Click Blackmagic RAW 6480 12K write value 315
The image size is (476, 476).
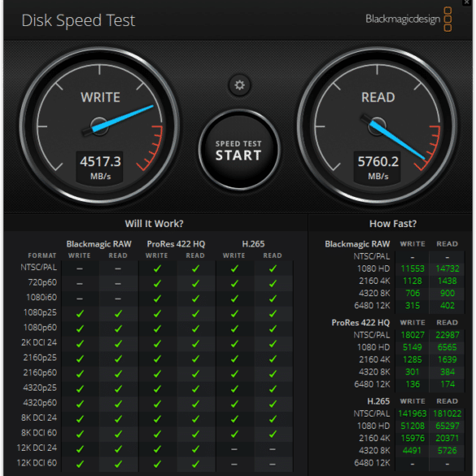[413, 306]
